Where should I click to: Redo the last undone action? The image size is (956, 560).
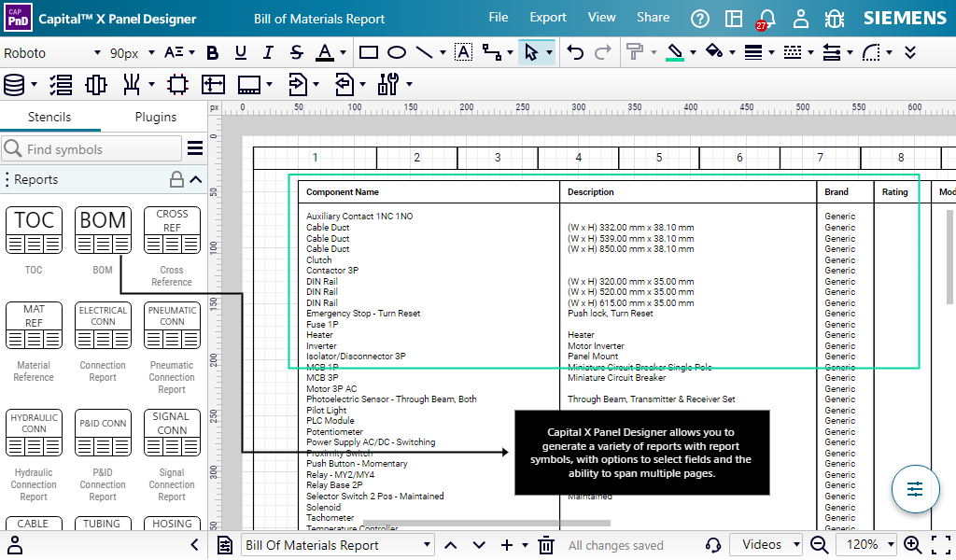[603, 53]
